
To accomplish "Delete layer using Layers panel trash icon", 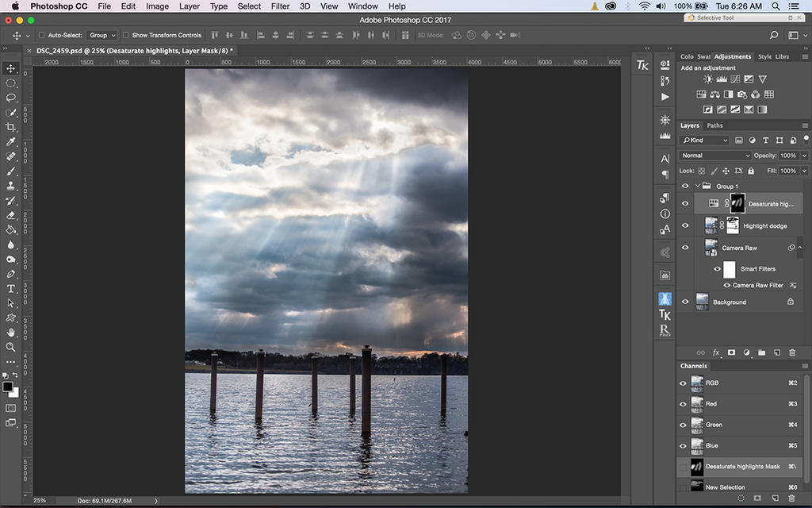I will (x=791, y=352).
